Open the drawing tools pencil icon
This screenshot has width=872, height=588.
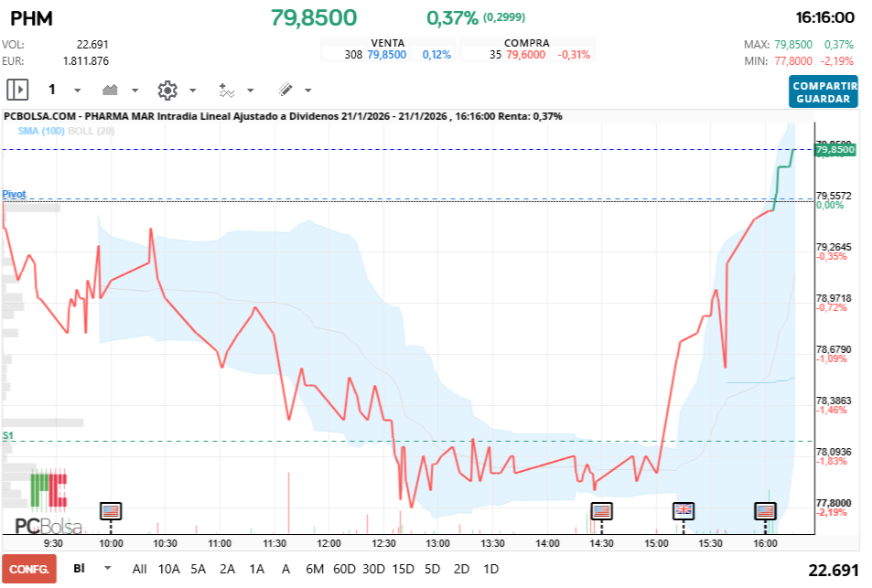pos(286,90)
